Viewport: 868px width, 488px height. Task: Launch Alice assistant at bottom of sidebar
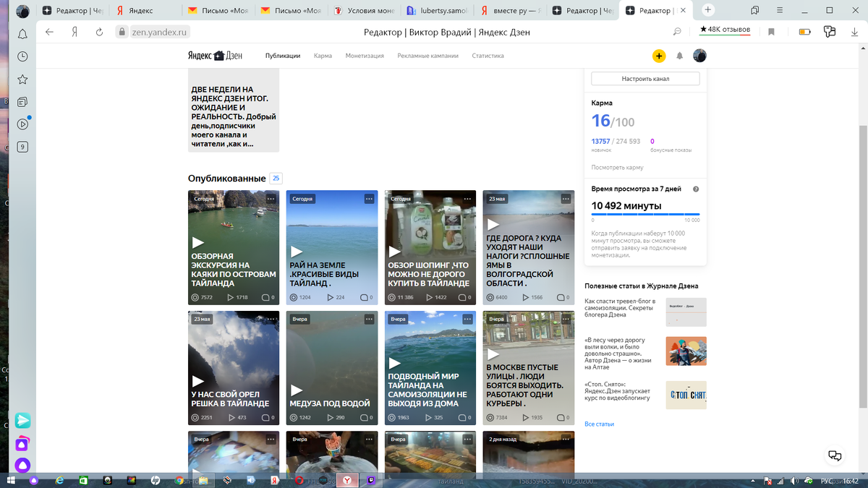point(22,465)
